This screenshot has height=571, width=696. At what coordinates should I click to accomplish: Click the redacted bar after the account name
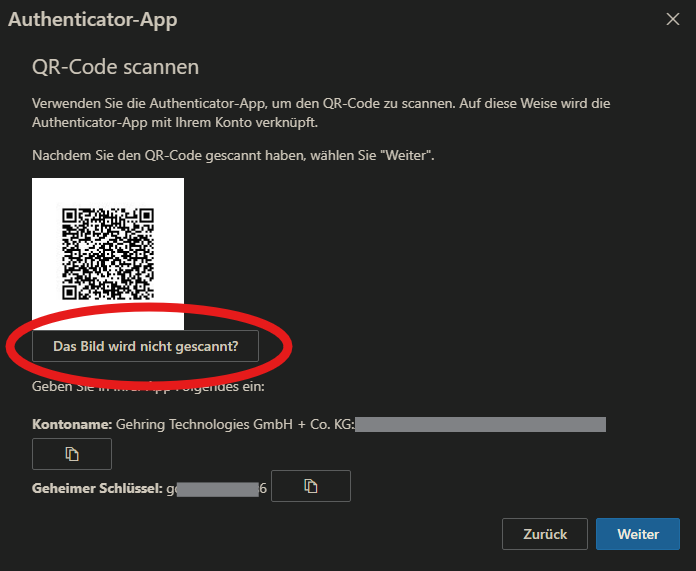pyautogui.click(x=480, y=424)
